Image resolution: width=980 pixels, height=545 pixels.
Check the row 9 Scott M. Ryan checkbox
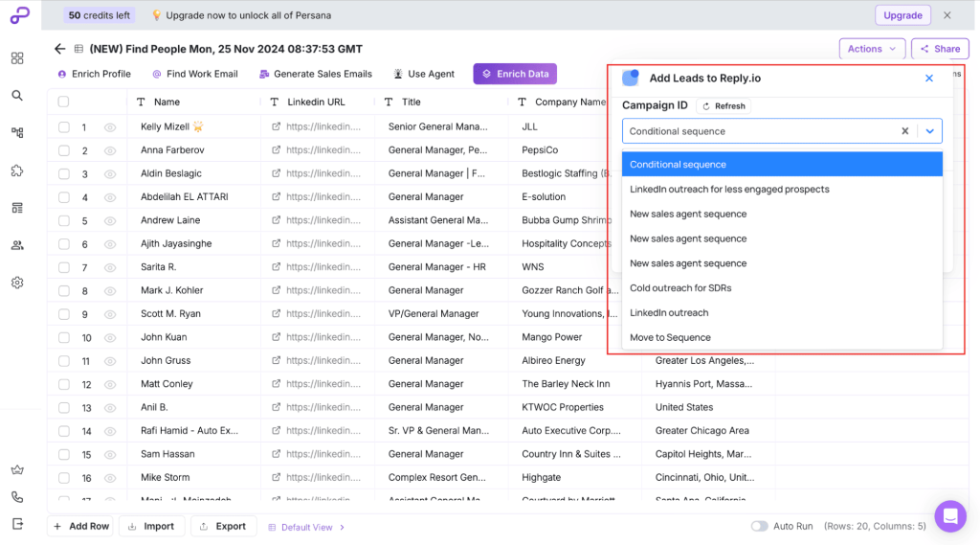[x=64, y=314]
